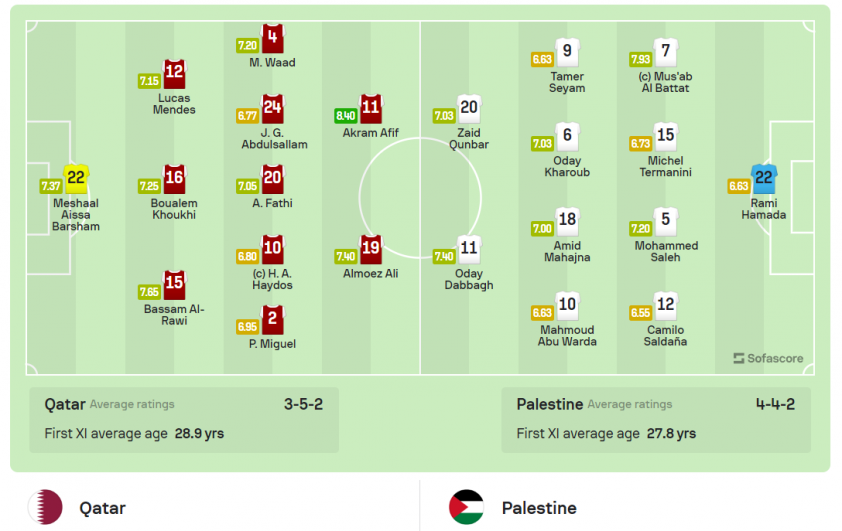Open Mus'ab Al Battat's number 7 shirt
Viewport: 842px width, 531px height.
(665, 52)
